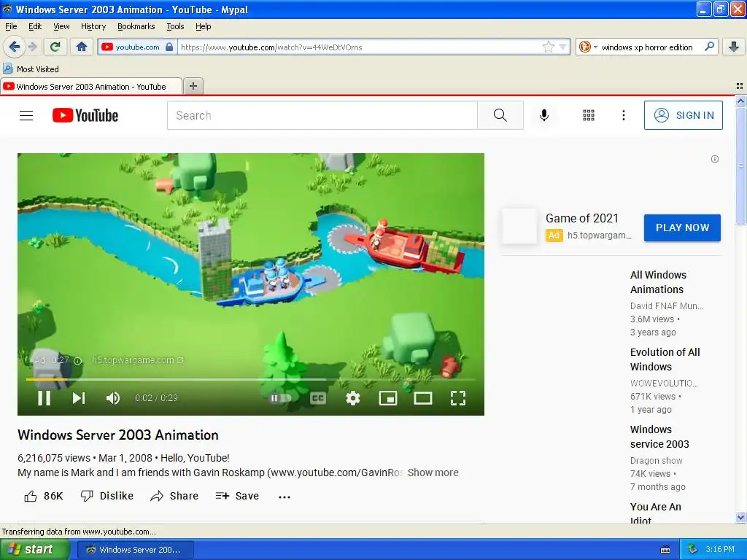Viewport: 747px width, 560px height.
Task: Mute the video volume
Action: pos(113,397)
